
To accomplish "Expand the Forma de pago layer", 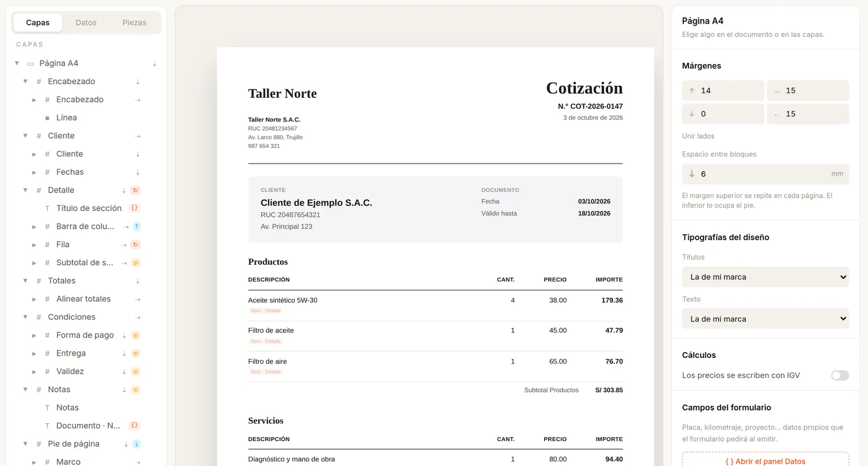I will click(34, 335).
